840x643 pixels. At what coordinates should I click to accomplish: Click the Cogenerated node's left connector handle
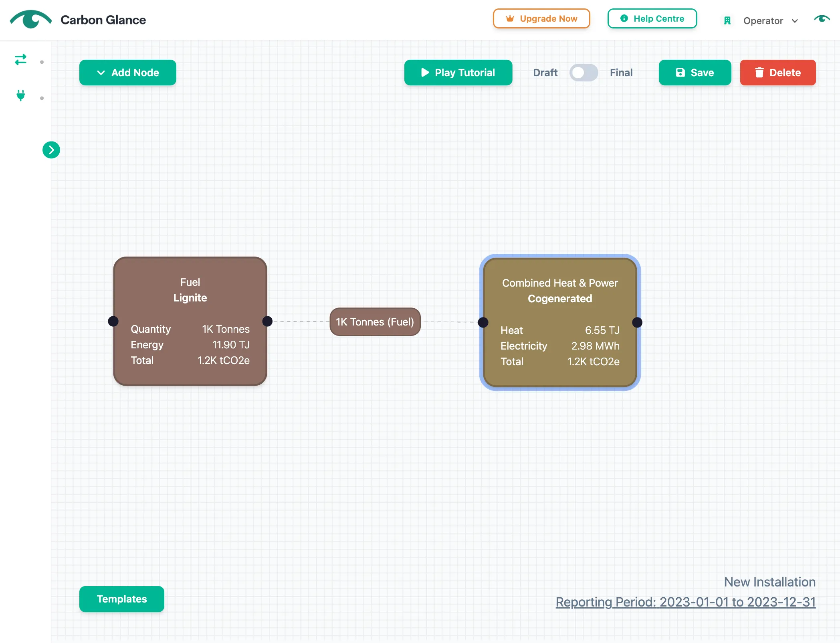pyautogui.click(x=483, y=322)
